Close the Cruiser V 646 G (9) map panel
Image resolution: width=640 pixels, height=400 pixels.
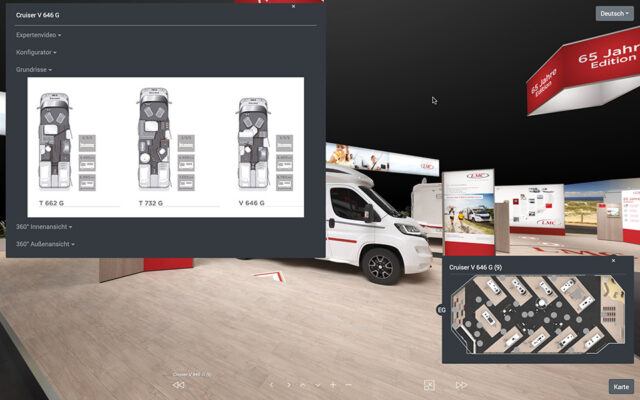[613, 260]
